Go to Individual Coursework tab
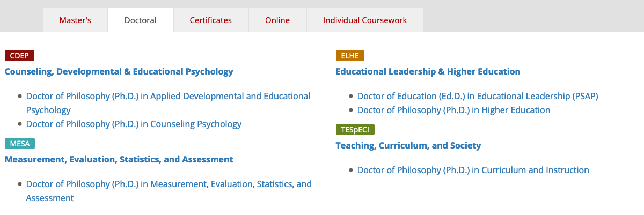The height and width of the screenshot is (215, 644). pyautogui.click(x=364, y=20)
